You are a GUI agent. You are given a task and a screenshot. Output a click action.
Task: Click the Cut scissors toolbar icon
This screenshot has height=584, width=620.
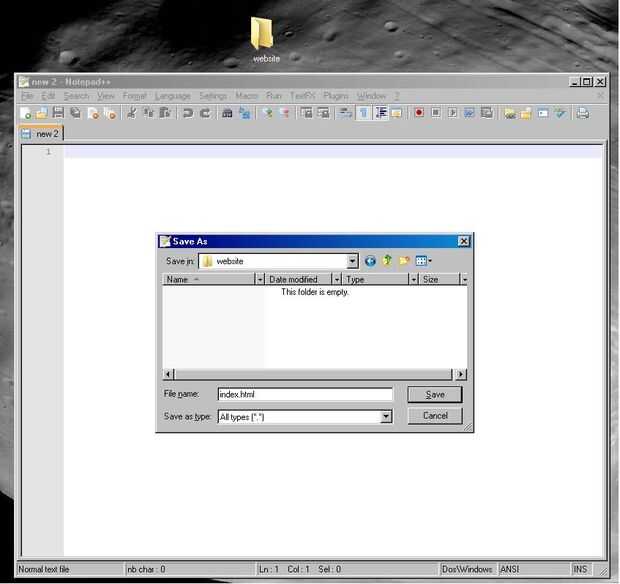(131, 113)
